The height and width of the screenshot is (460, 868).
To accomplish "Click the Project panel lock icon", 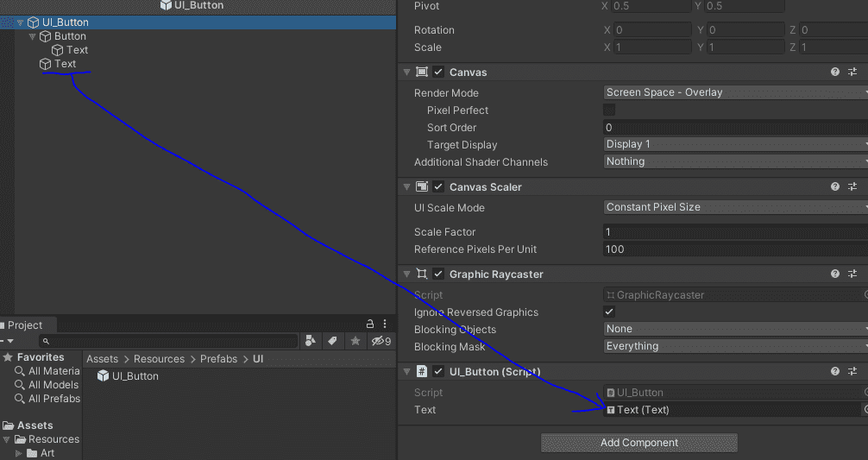I will click(x=370, y=325).
